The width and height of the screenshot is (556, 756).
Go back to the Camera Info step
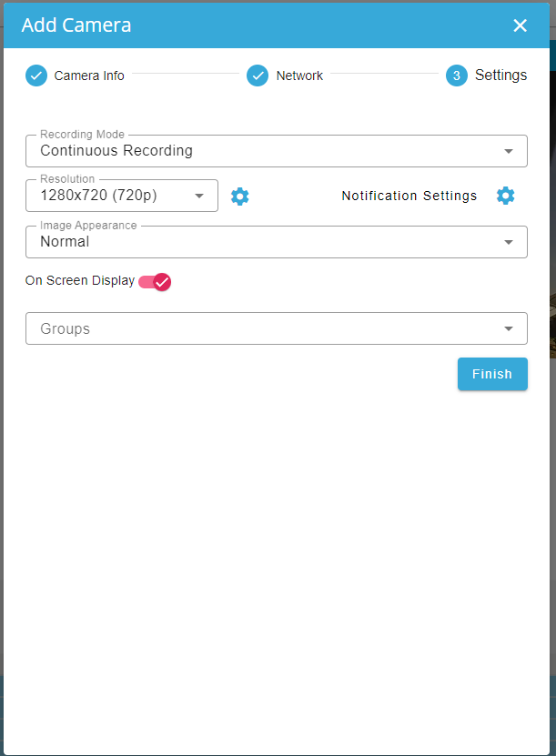89,76
